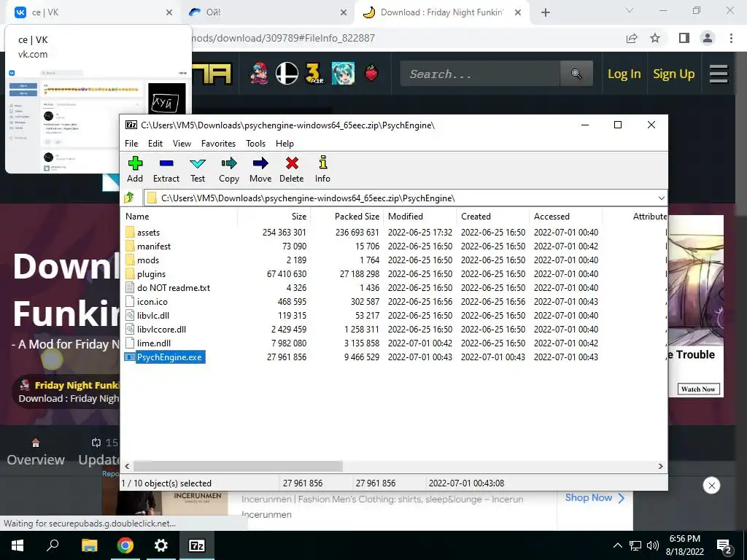The image size is (747, 560).
Task: Select the Copy toolbar icon
Action: [x=228, y=169]
